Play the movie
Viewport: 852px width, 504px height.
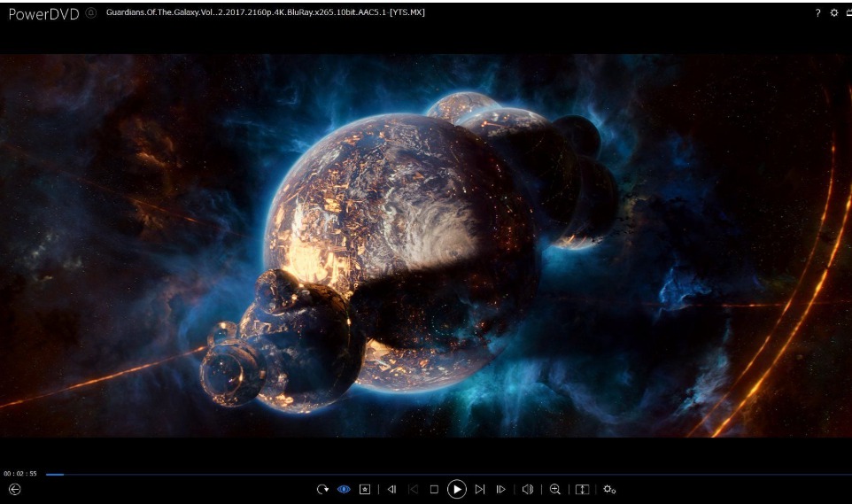457,489
